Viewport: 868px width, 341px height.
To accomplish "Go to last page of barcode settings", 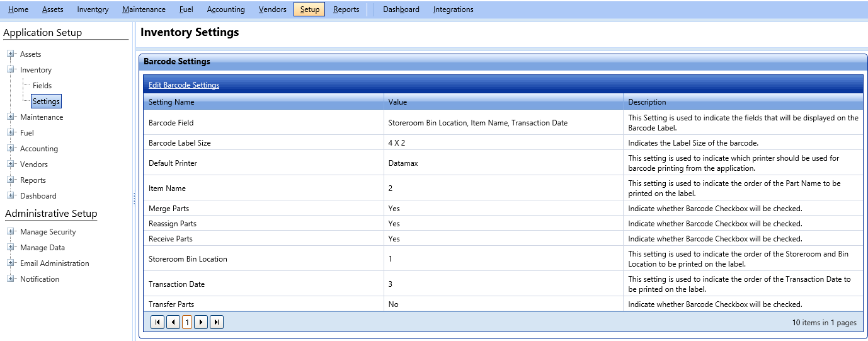I will (x=217, y=322).
